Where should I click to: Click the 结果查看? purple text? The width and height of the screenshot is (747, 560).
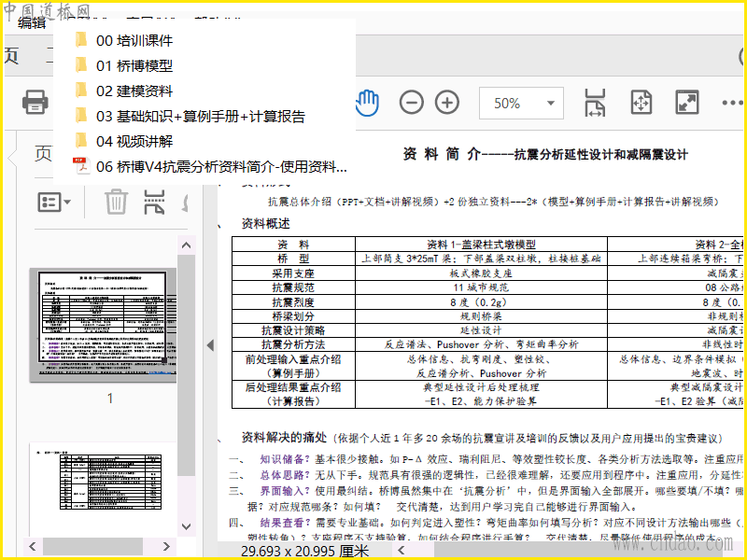point(285,523)
